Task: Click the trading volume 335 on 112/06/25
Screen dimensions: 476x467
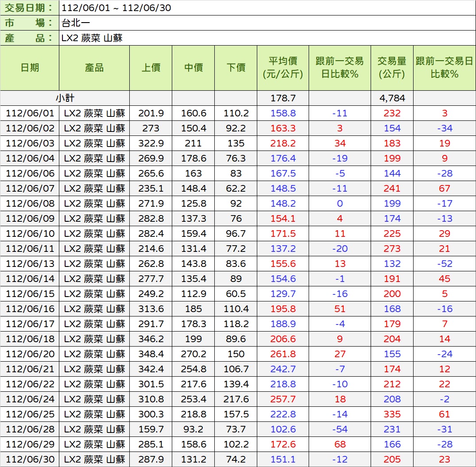Action: [392, 414]
